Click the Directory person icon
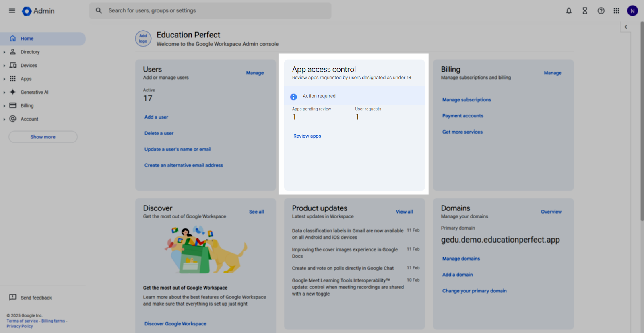 click(x=13, y=52)
